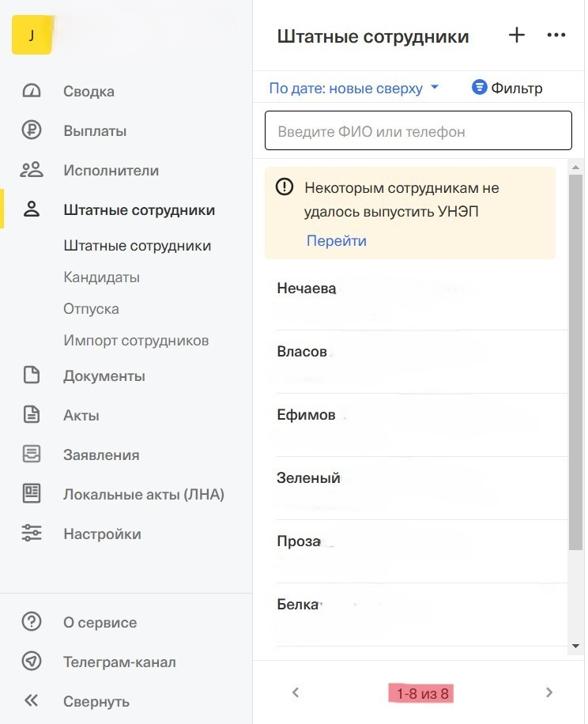Click the Документы file icon
Viewport: 588px width, 724px height.
tap(32, 375)
